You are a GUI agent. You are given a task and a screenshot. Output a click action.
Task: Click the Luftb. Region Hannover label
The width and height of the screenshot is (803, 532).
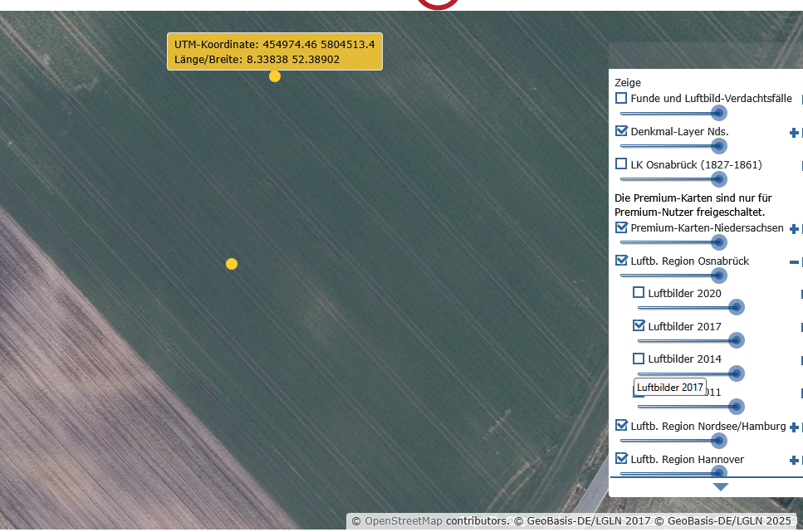coord(687,459)
